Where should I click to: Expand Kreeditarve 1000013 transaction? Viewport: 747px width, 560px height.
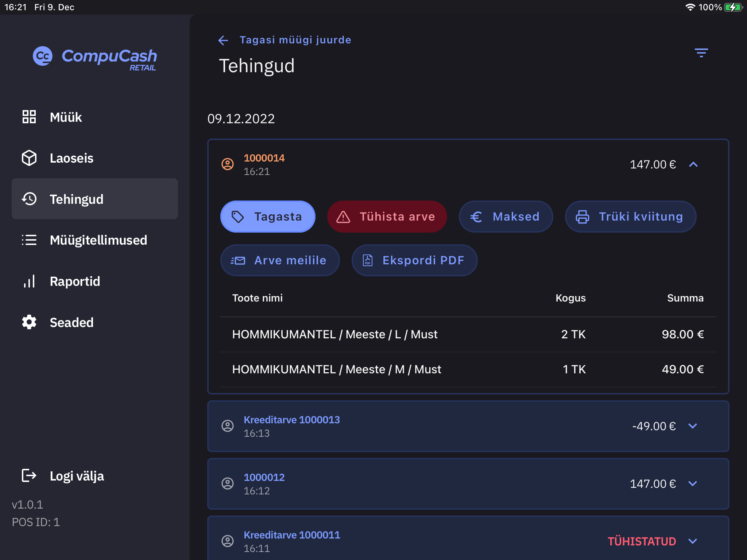[692, 426]
